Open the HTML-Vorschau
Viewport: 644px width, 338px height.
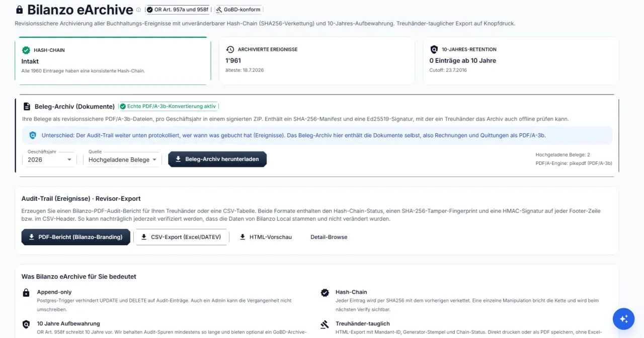[x=266, y=237]
